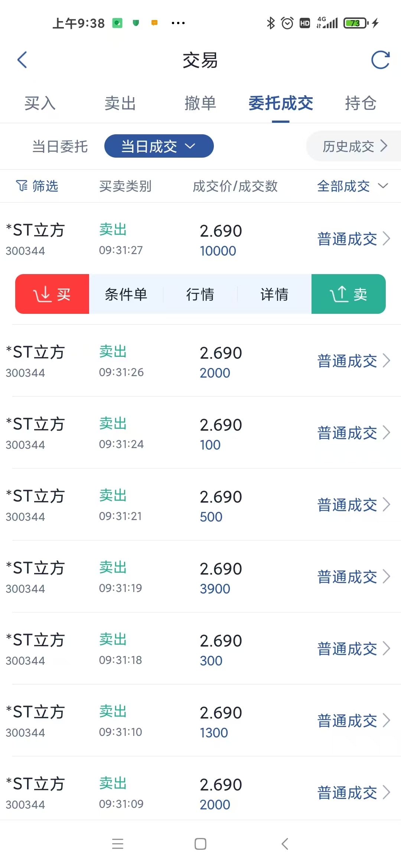Expand 普通成交 for the 09:31:19 trade
401x868 pixels.
point(353,577)
